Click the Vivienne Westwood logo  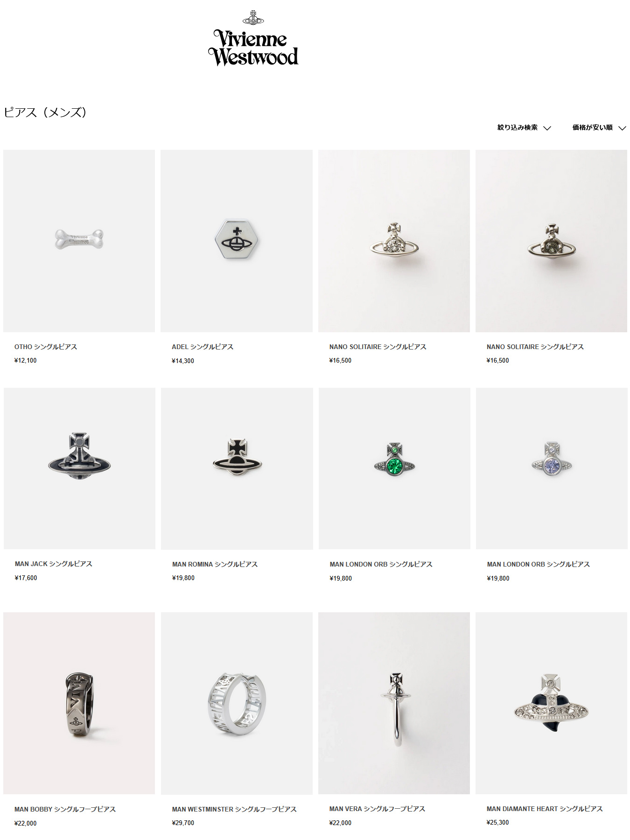(x=253, y=38)
